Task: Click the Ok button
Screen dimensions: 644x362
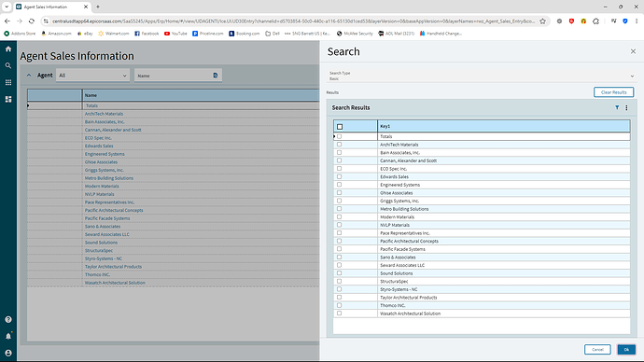Action: tap(626, 349)
